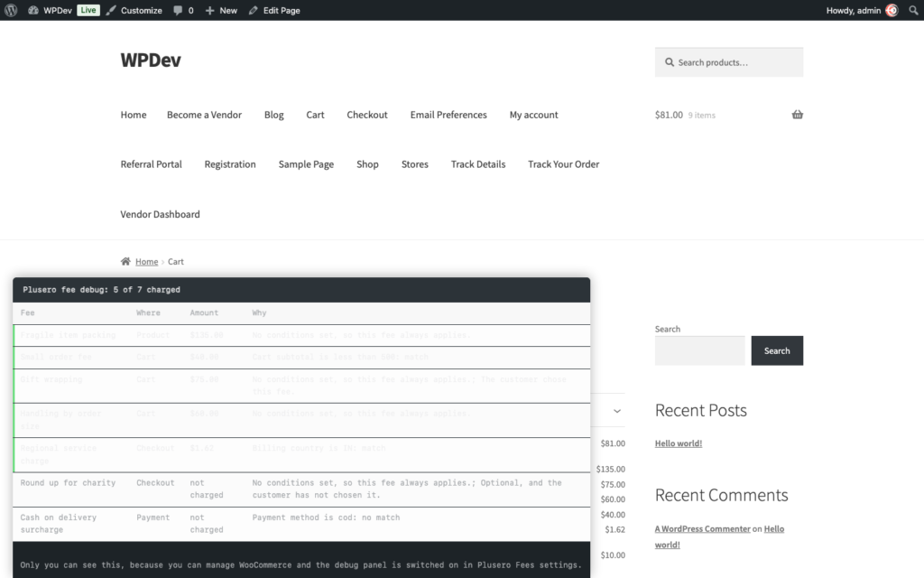Open the WordPress logo menu
The image size is (924, 578).
click(11, 10)
